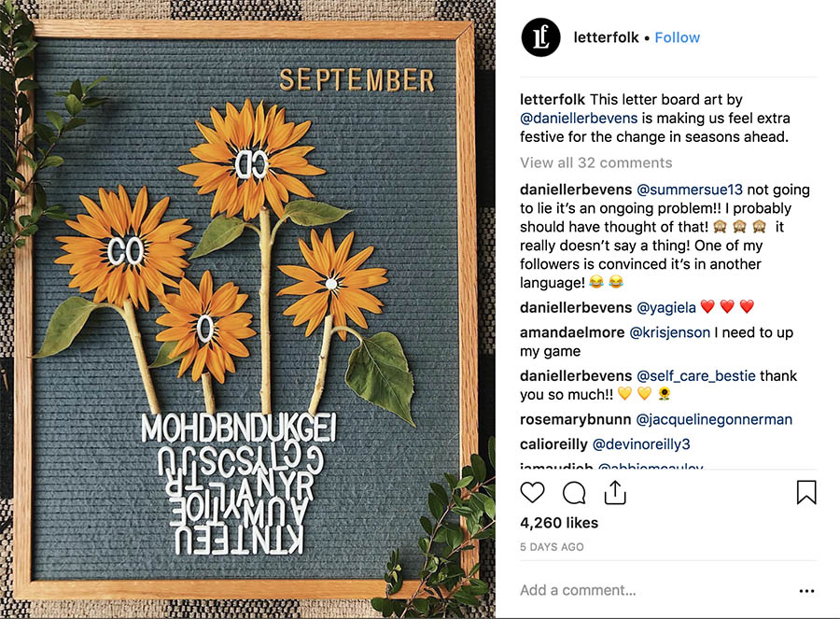
Task: Open the @self_care_bestie mention
Action: [695, 375]
